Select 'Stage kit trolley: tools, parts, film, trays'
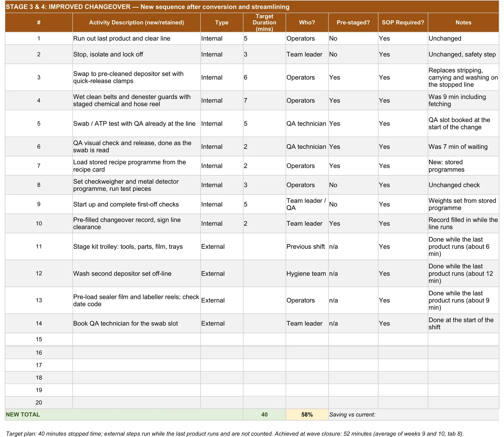Screen dimensions: 504x437 136,247
